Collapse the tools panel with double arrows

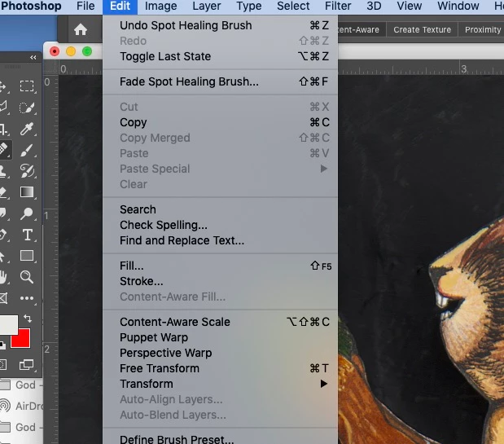tap(33, 58)
